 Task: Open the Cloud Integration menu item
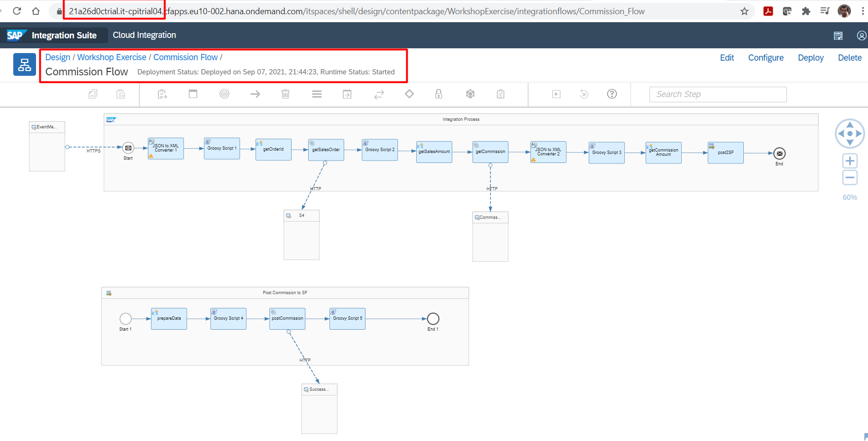(x=144, y=35)
